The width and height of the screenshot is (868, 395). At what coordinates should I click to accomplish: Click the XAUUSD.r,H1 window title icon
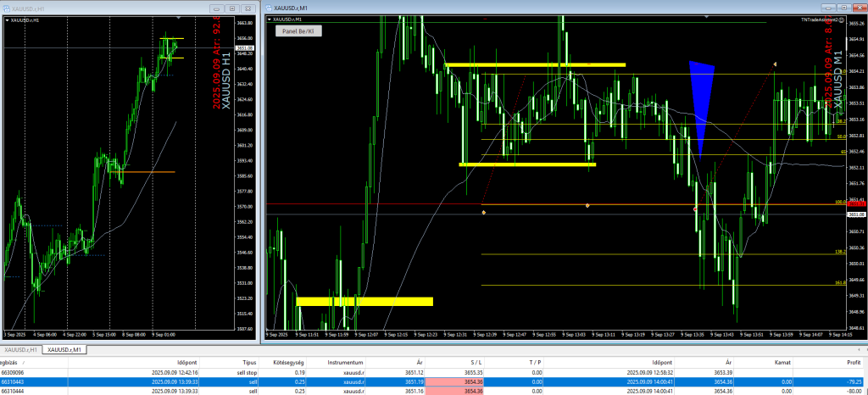(7, 7)
